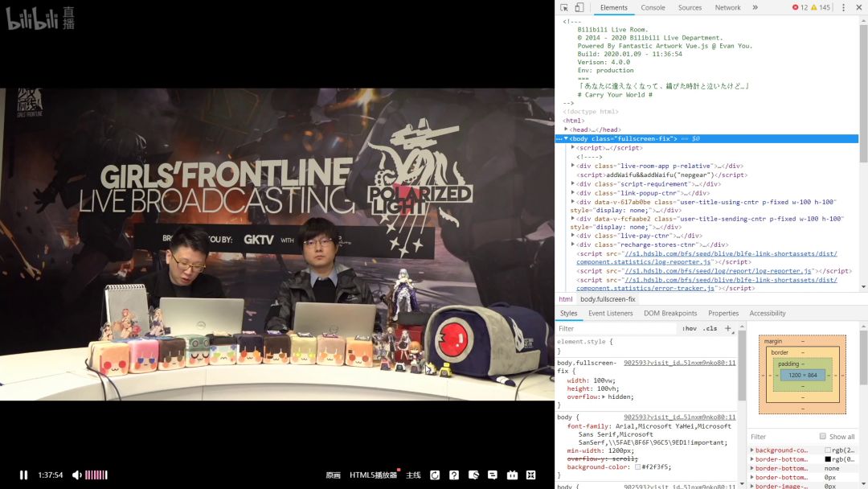Open source link for body.fullscreen-fix rule

[x=680, y=363]
